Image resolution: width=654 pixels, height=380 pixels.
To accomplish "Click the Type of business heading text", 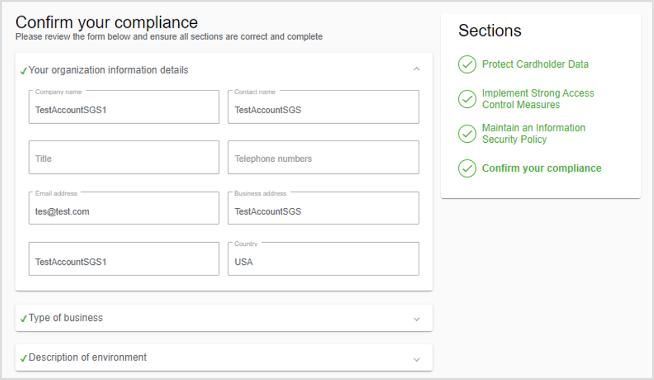I will coord(65,318).
